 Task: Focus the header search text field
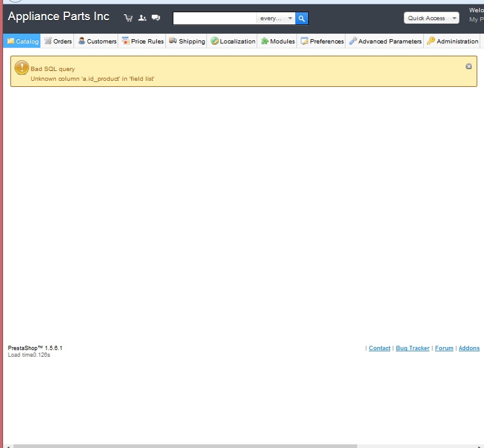tap(215, 18)
